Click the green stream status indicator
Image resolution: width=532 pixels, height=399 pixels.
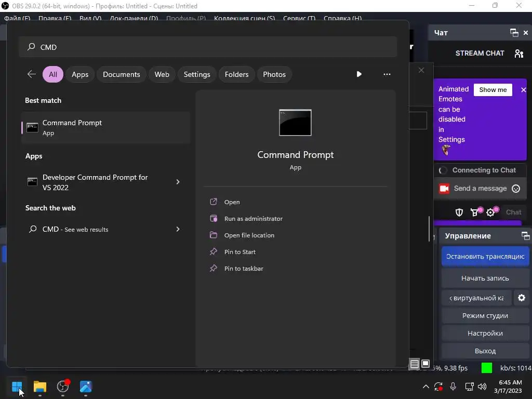[486, 368]
